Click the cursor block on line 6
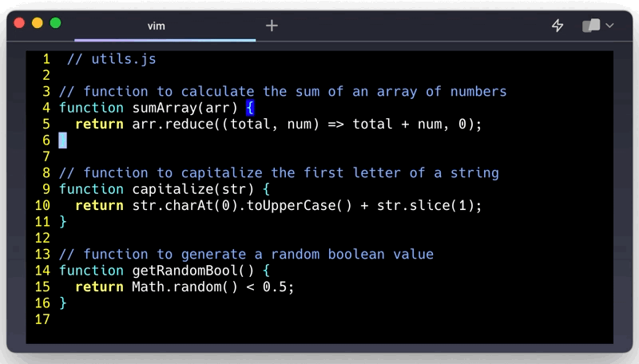Viewport: 639px width, 364px height. (63, 140)
